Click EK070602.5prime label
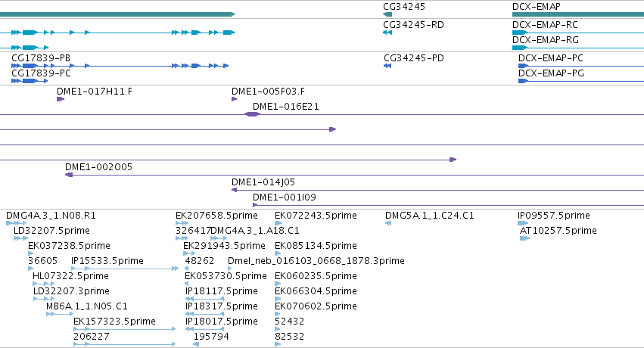This screenshot has height=348, width=644. click(316, 306)
